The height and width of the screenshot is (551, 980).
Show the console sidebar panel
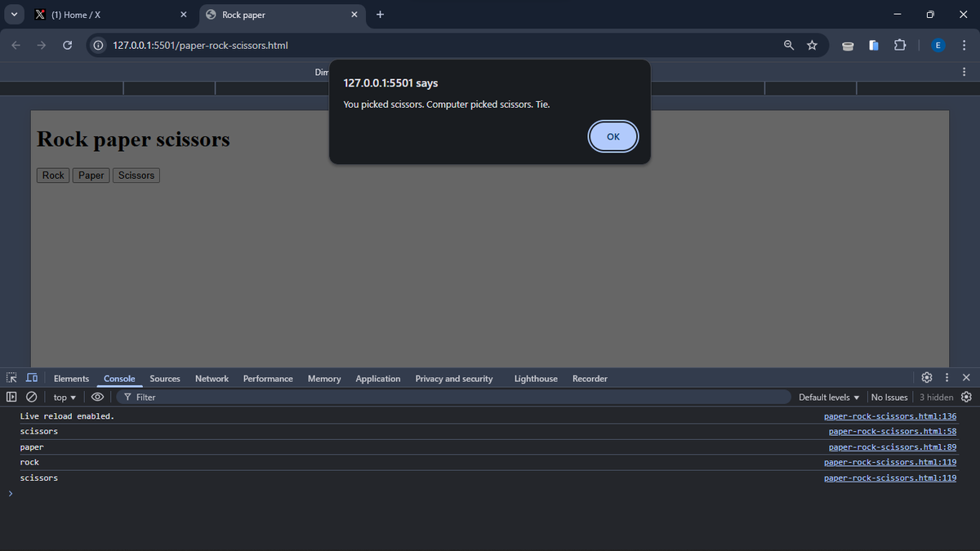point(11,397)
